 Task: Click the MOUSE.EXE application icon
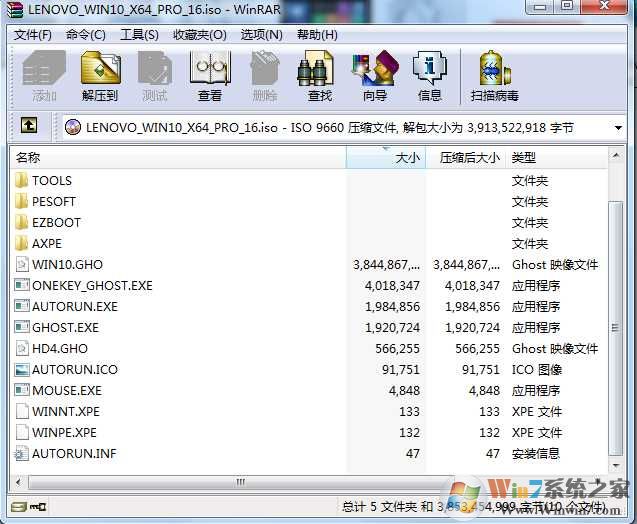22,390
